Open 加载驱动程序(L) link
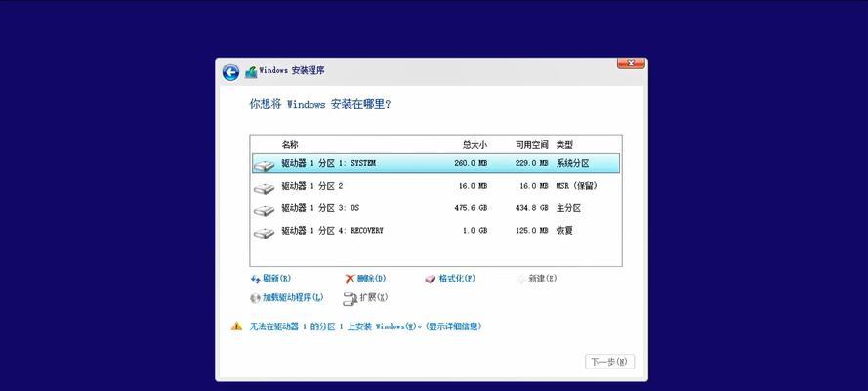Screen dimensions: 868x391 (293, 297)
